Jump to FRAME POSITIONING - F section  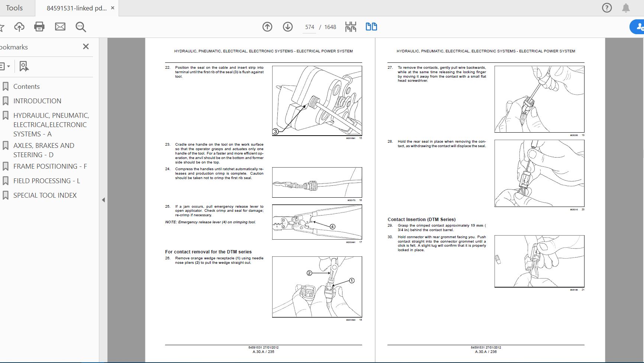pyautogui.click(x=50, y=166)
